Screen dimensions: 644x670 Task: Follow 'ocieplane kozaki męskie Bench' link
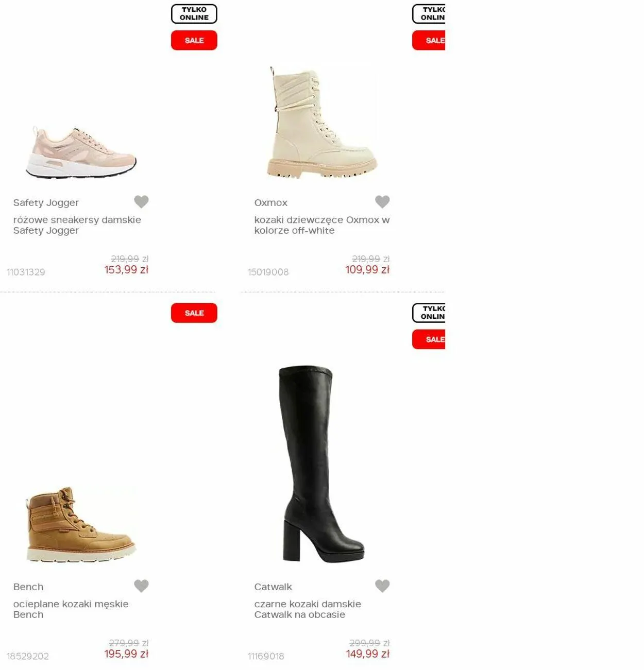[x=71, y=609]
